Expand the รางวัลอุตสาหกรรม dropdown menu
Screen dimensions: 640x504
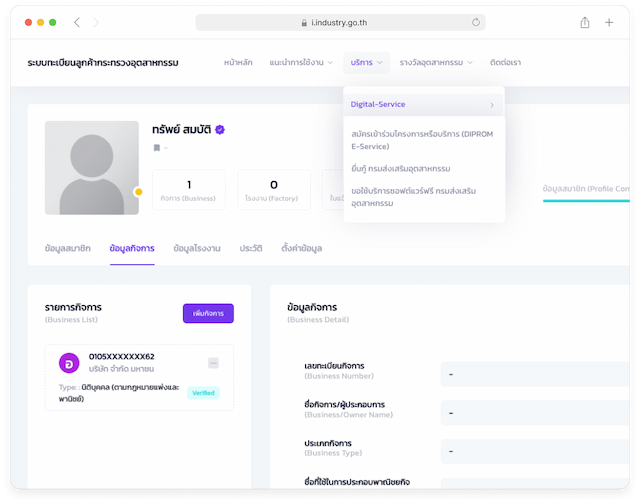pyautogui.click(x=438, y=63)
